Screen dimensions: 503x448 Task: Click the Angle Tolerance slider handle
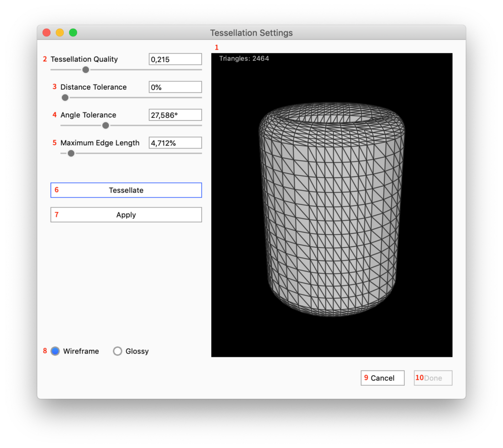106,126
